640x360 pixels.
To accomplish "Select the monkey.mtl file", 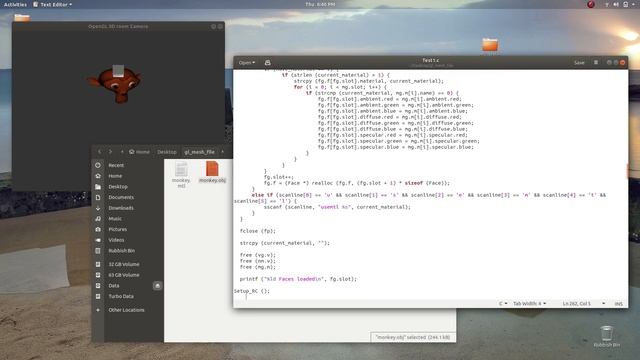I will coord(181,175).
